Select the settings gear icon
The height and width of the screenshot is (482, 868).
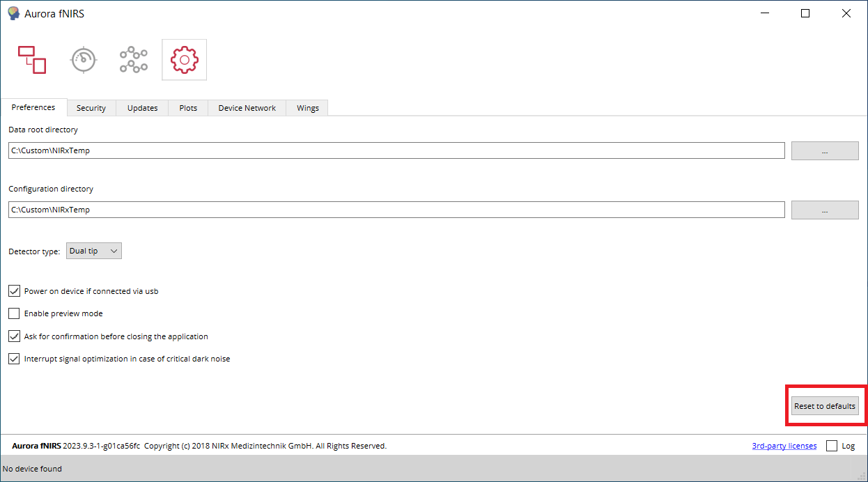point(185,60)
